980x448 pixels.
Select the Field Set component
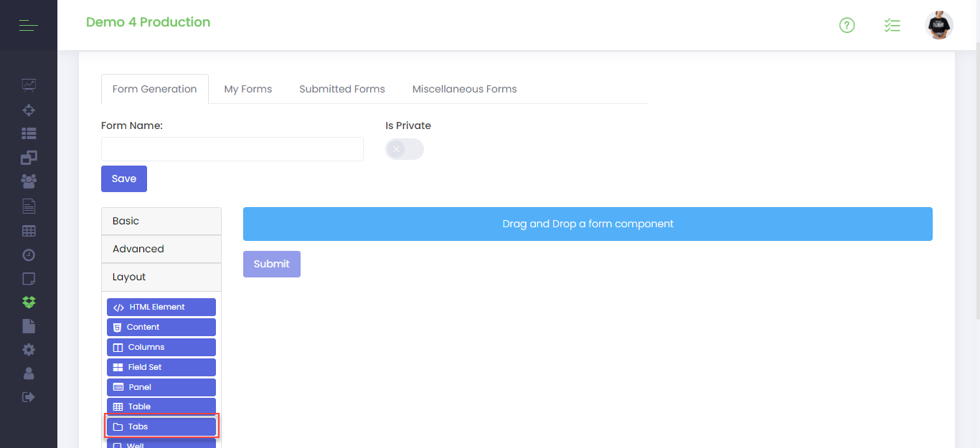click(x=161, y=367)
